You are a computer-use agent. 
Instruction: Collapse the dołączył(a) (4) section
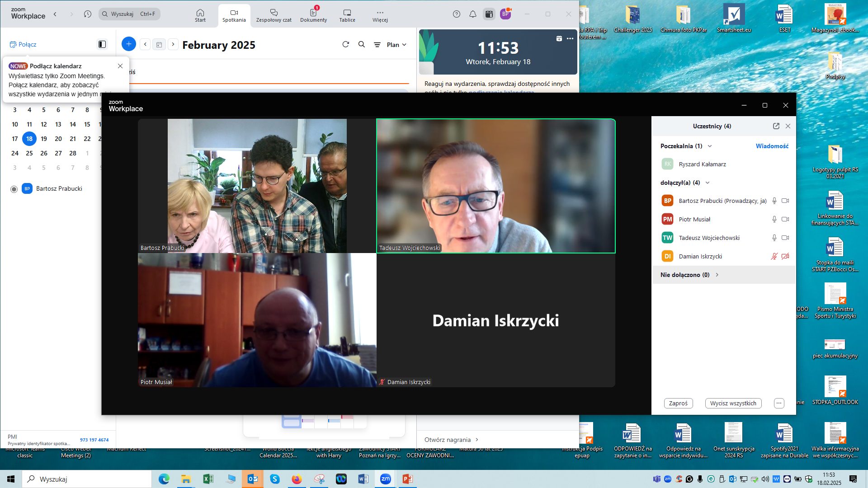[708, 183]
